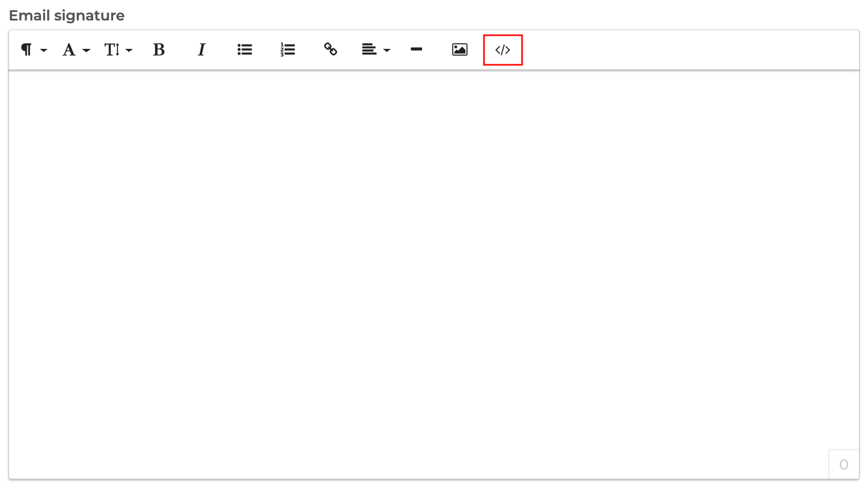Open the paragraph format dropdown
868x490 pixels.
coord(34,50)
